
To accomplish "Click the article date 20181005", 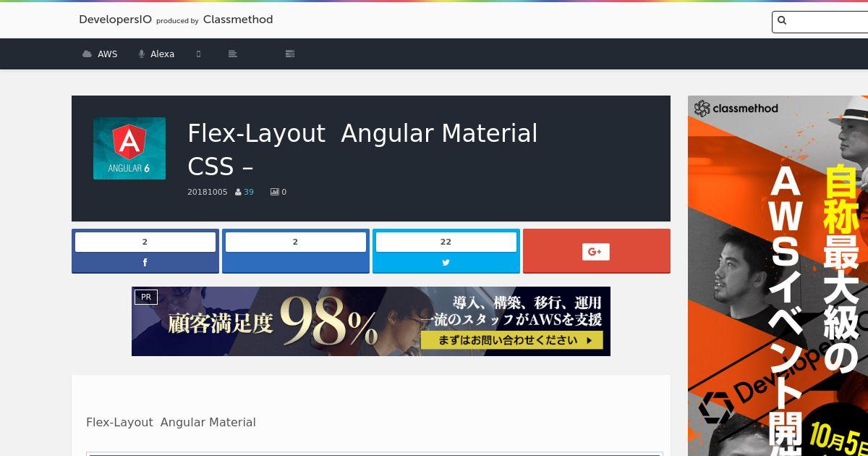I will (208, 192).
